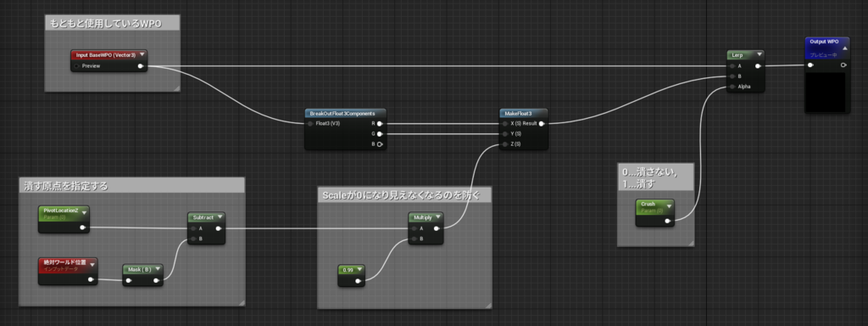
Task: Click the Y (S) input pin on MakeFloat3
Action: (505, 133)
